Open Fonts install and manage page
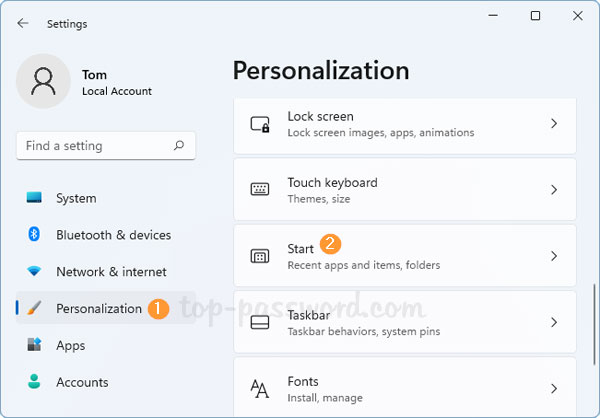The width and height of the screenshot is (600, 418). pos(400,387)
